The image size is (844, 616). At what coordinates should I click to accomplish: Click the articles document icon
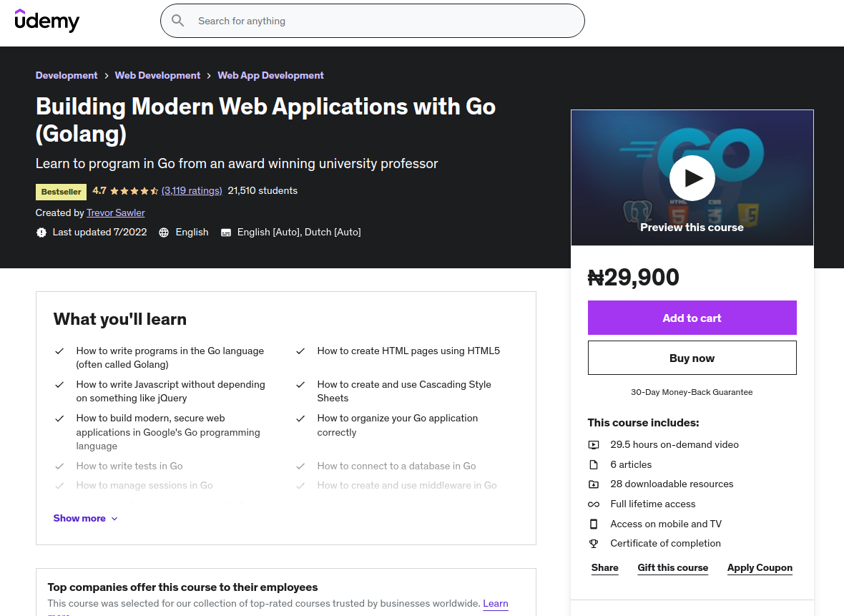click(594, 465)
